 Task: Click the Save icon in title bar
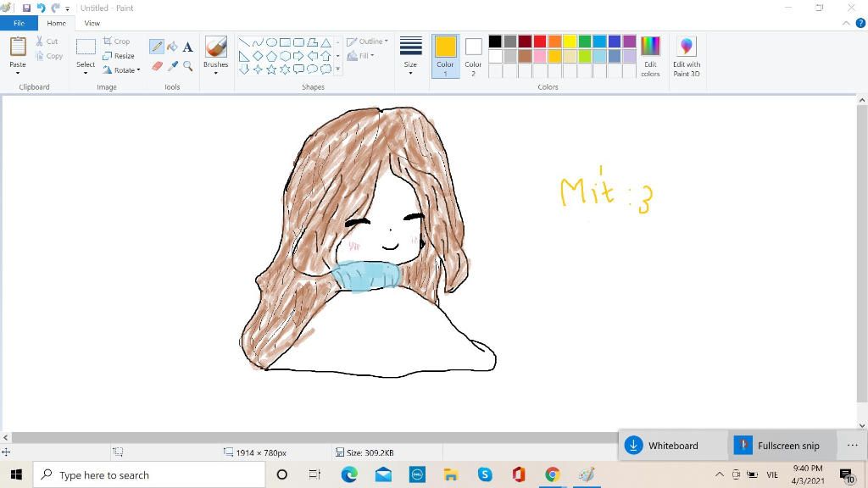point(26,8)
